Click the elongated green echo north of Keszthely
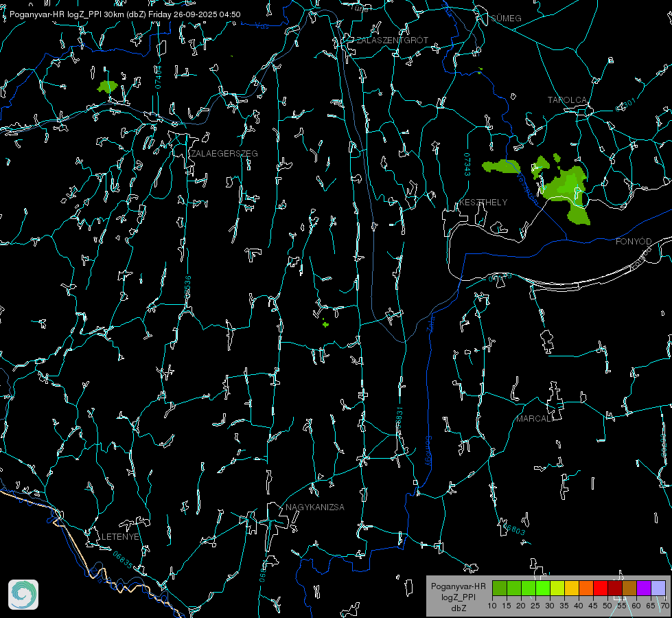Image resolution: width=672 pixels, height=618 pixels. pos(501,166)
